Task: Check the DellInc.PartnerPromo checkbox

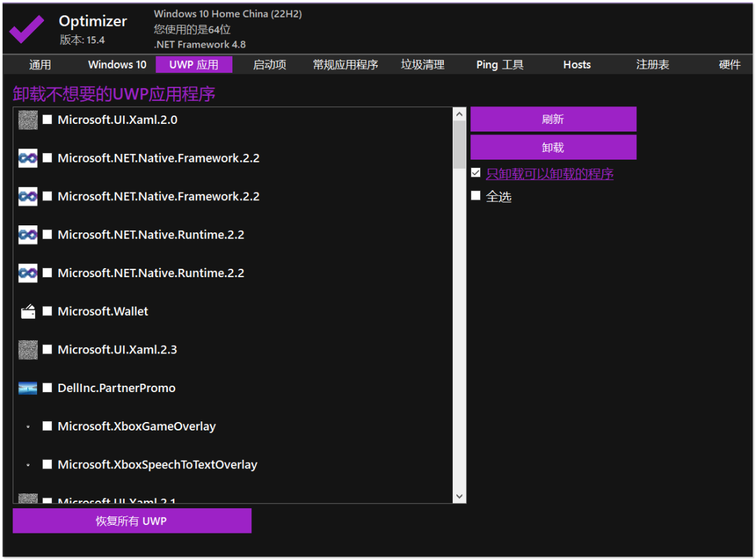Action: [x=48, y=387]
